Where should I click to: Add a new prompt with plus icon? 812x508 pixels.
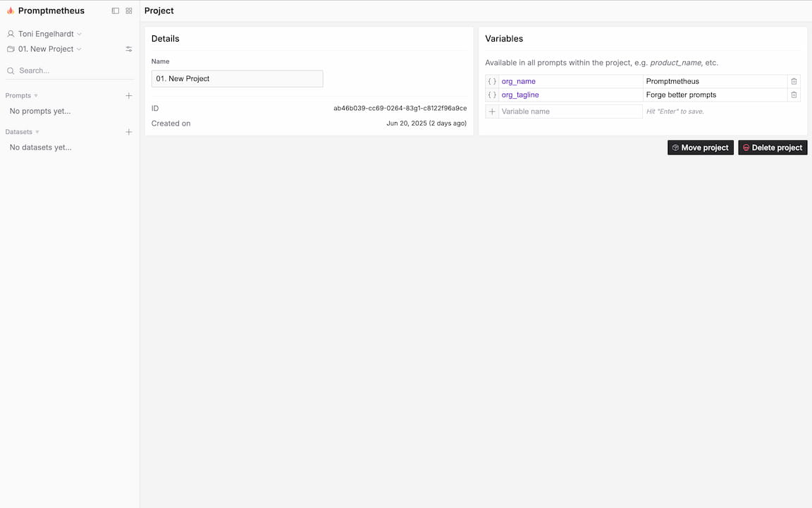pos(129,95)
